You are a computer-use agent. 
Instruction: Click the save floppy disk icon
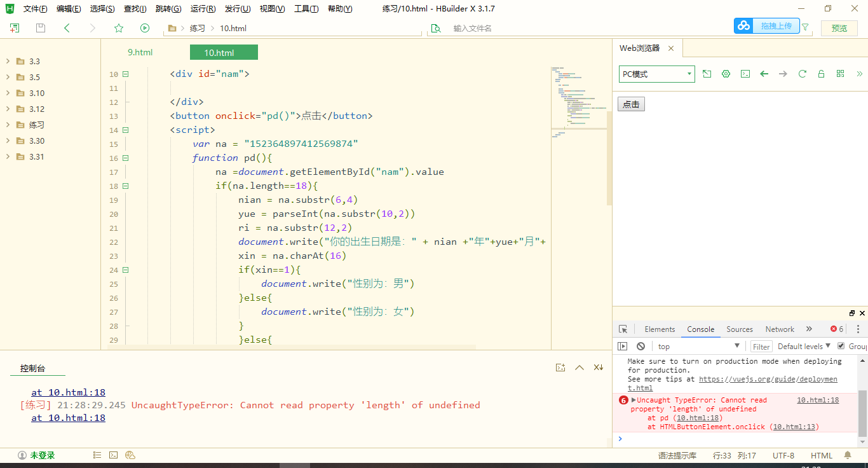(41, 28)
